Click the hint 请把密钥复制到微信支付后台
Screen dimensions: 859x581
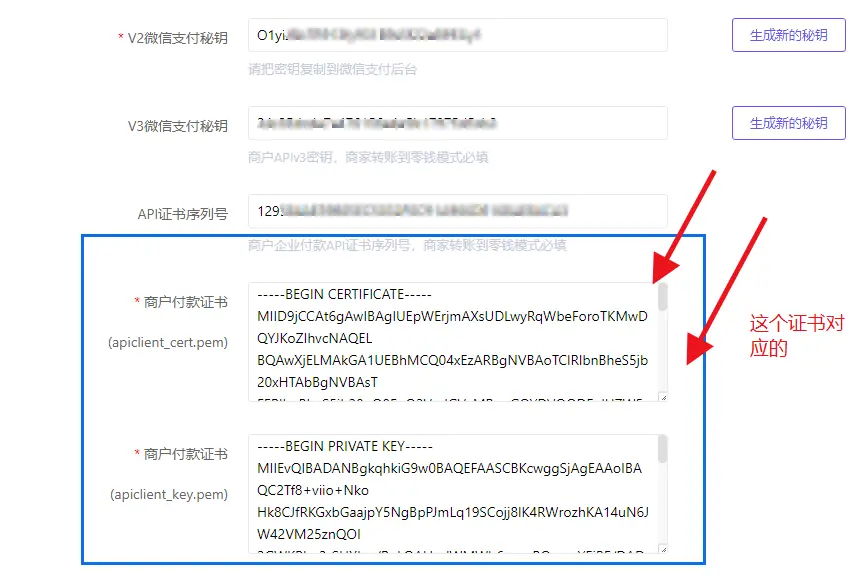coord(333,70)
